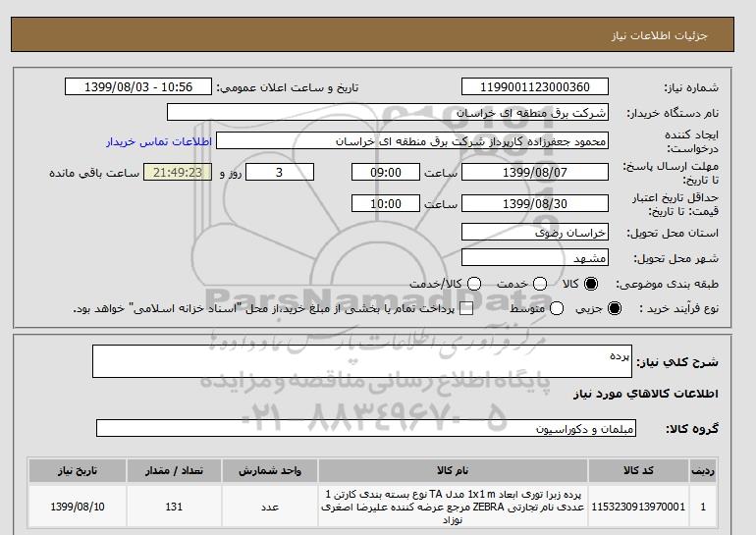Screen dimensions: 756x535
Task: Select the جزیی purchase type radio
Action: click(x=615, y=308)
